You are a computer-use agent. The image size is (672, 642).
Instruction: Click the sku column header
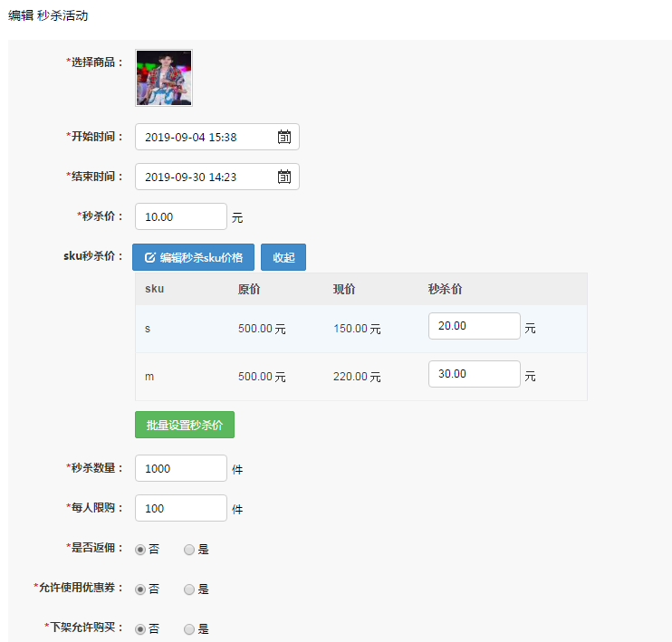coord(154,289)
